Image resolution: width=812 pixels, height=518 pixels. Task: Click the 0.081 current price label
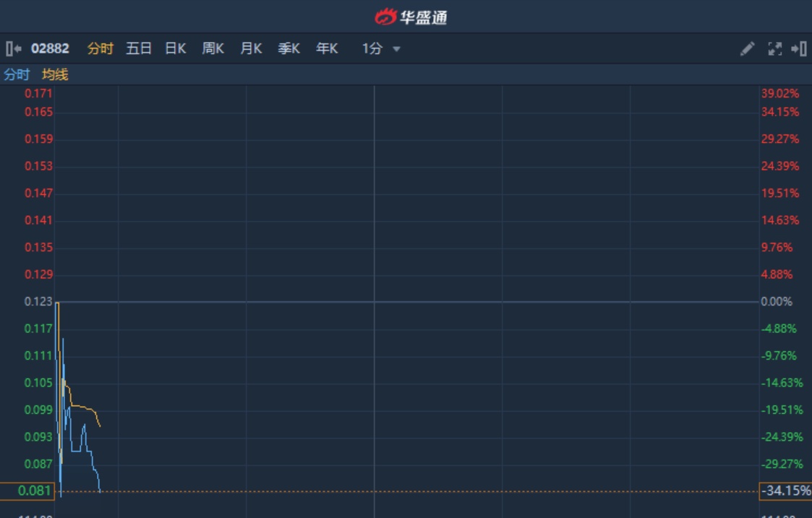27,491
